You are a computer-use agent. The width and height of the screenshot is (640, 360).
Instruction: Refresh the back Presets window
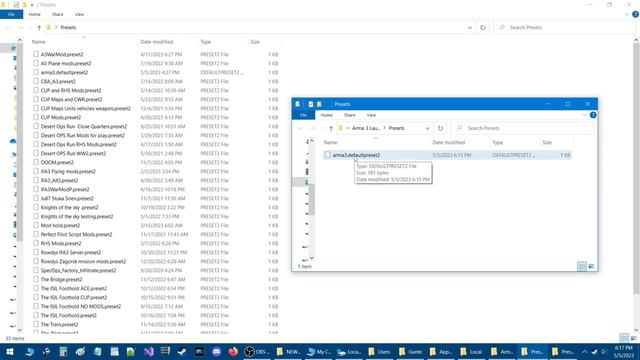483,27
